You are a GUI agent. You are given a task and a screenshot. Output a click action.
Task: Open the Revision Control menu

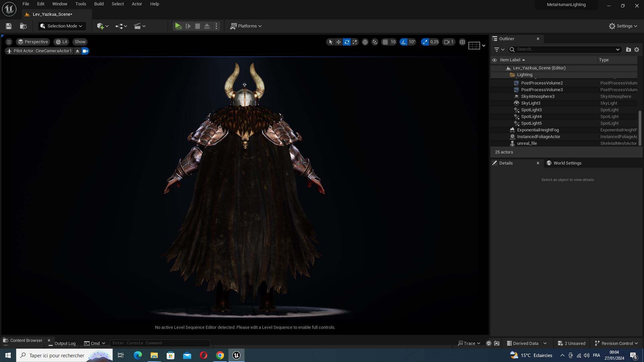pyautogui.click(x=616, y=343)
